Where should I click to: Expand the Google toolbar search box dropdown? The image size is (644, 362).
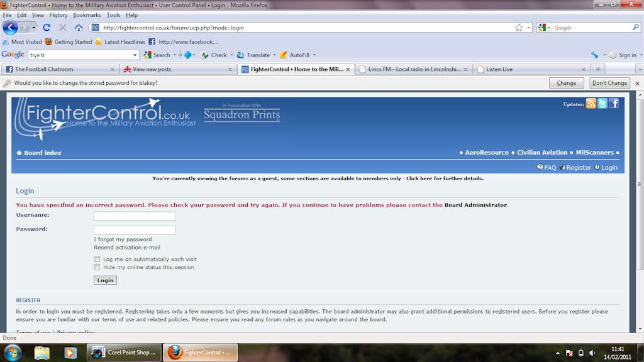tap(135, 55)
